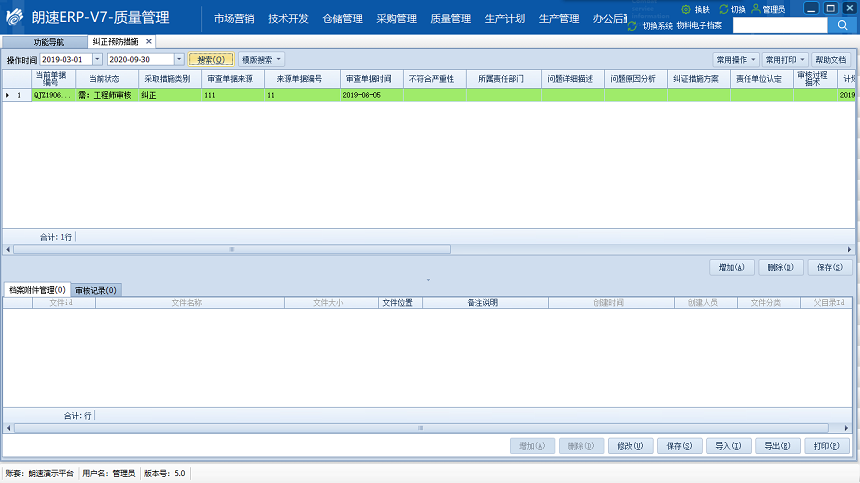The image size is (860, 483).
Task: Click the upper grid horizontal scrollbar
Action: point(232,249)
